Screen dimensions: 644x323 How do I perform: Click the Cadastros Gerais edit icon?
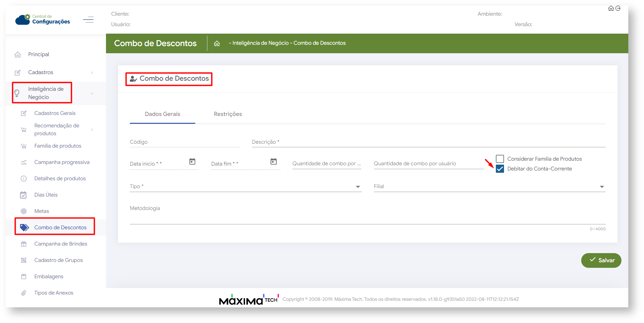[24, 113]
